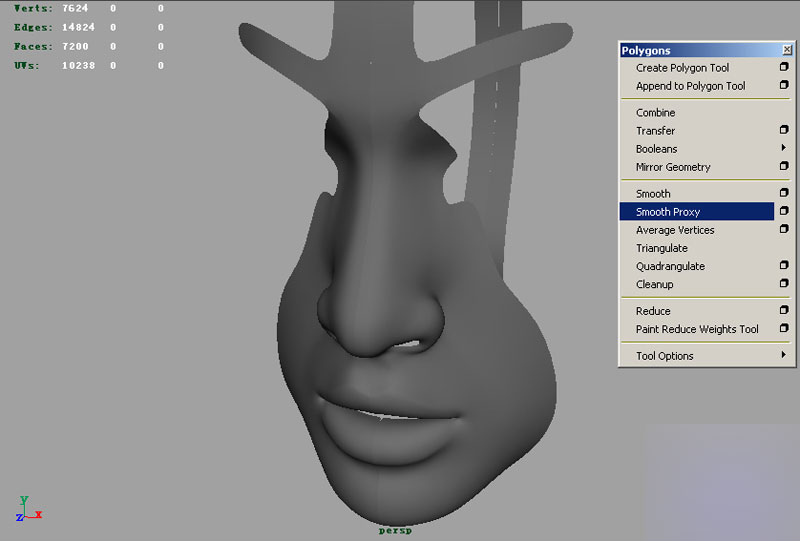Click the Edges count 14824
This screenshot has width=800, height=541.
78,27
